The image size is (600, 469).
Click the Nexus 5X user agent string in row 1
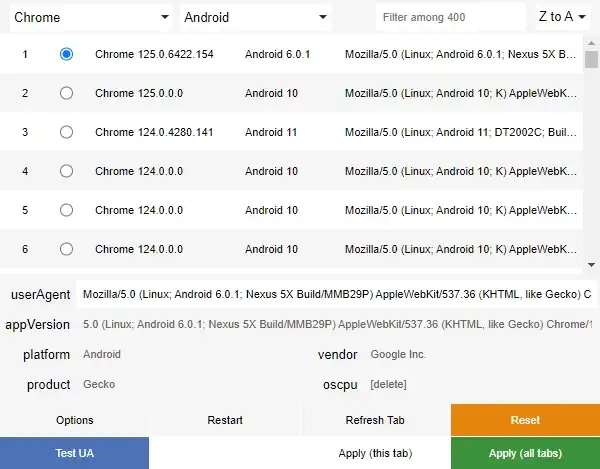click(461, 54)
